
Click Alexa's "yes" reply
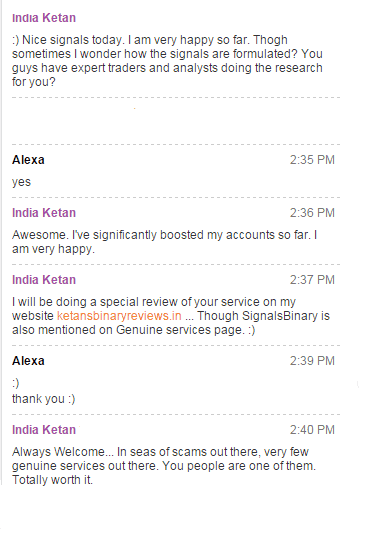[21, 182]
